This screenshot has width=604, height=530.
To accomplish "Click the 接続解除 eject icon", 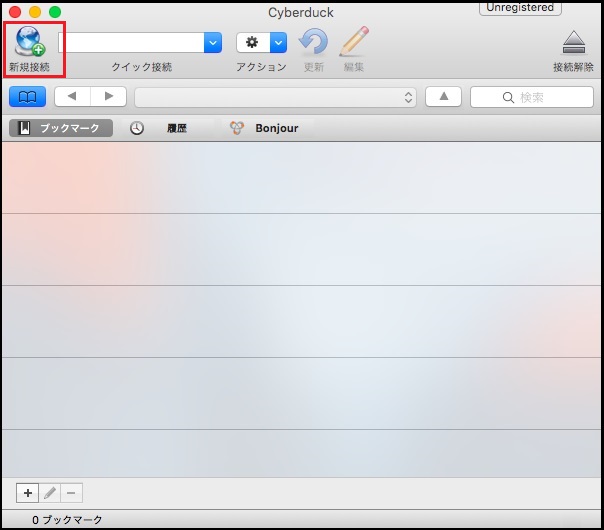I will point(573,42).
